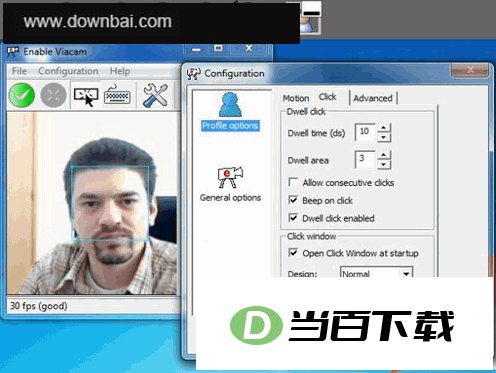Maximize the Enable Viacam window
This screenshot has width=496, height=373.
click(x=218, y=49)
